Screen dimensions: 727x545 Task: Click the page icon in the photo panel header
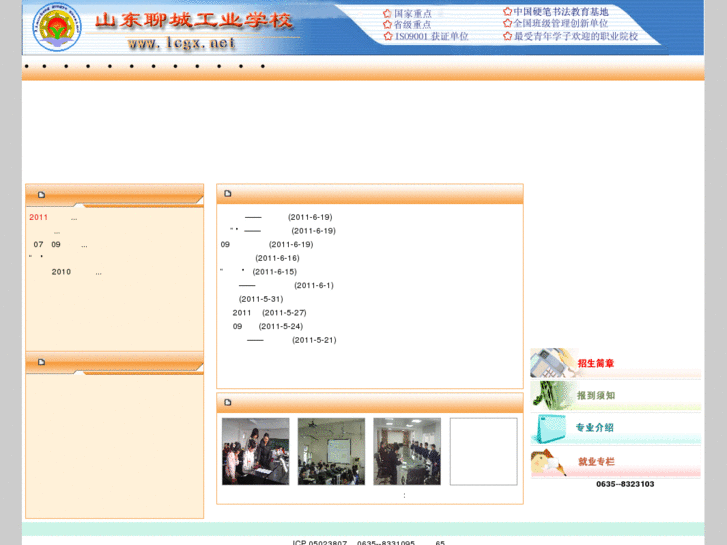tap(228, 402)
